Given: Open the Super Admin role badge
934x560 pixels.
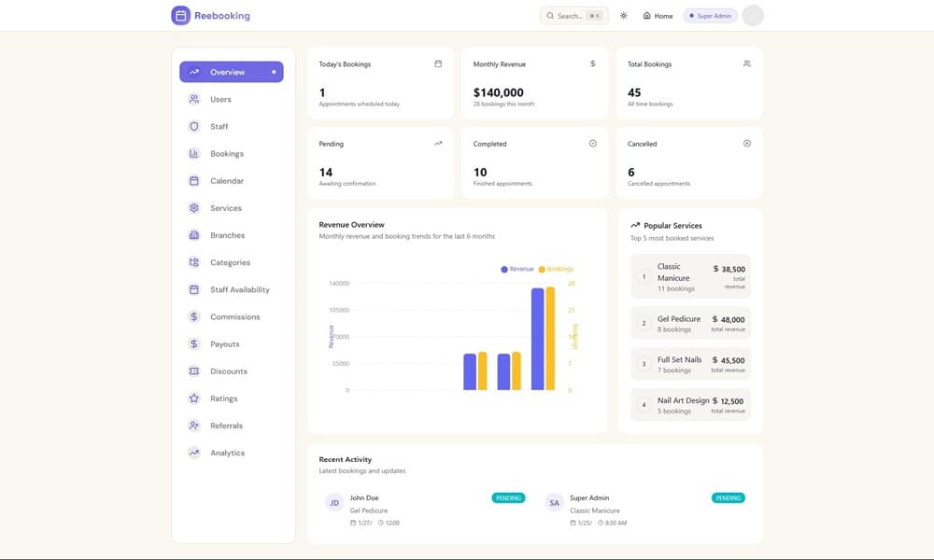Looking at the screenshot, I should point(711,16).
